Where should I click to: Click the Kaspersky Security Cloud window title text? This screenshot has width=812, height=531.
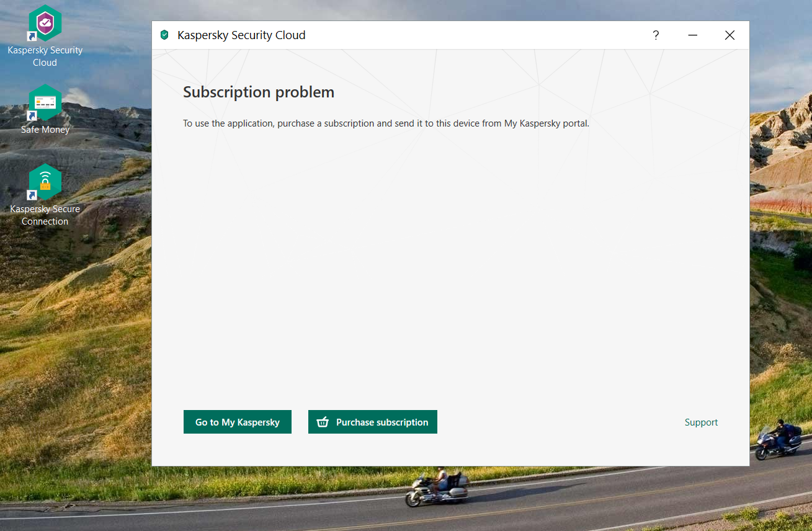(241, 35)
